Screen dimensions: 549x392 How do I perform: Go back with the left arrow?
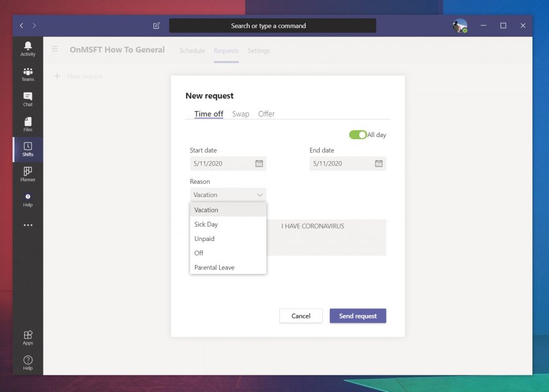(x=21, y=26)
